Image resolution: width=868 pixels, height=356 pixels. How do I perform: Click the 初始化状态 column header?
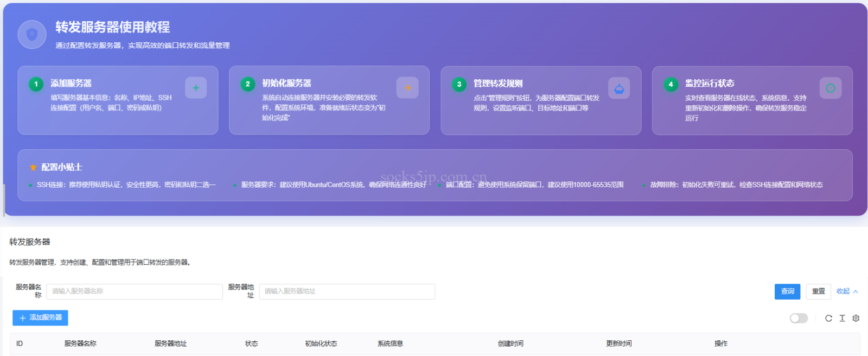[x=321, y=344]
